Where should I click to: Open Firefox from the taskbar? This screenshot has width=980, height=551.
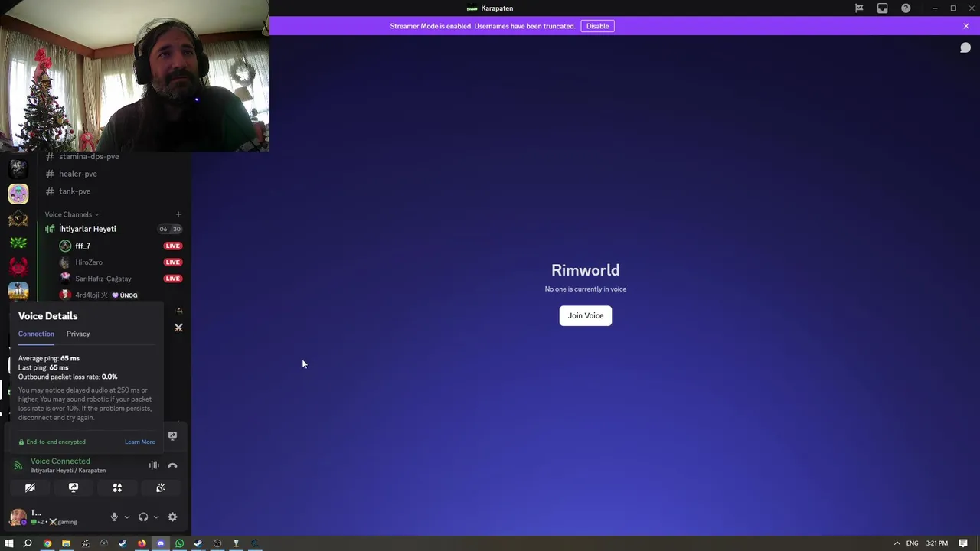pyautogui.click(x=142, y=543)
